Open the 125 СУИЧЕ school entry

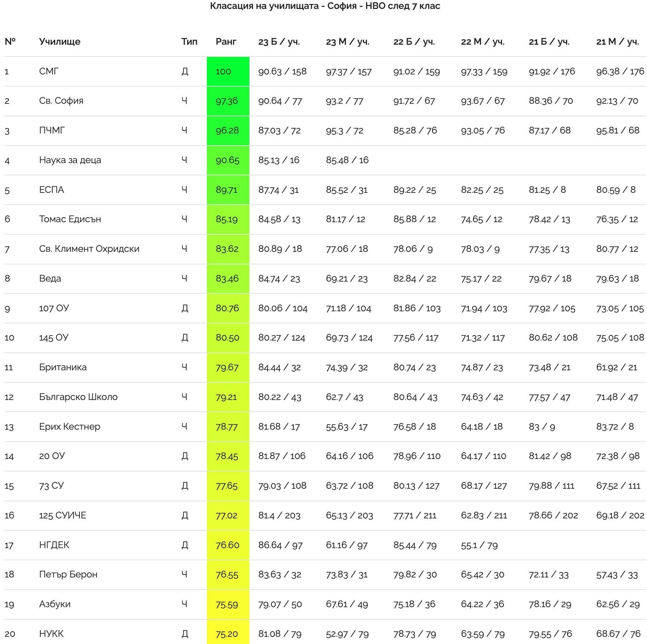pyautogui.click(x=63, y=515)
